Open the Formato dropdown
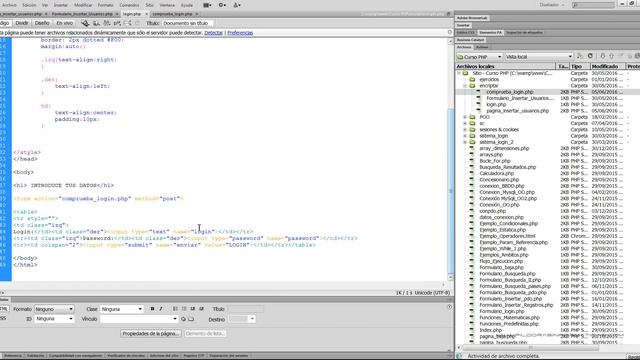Image resolution: width=640 pixels, height=360 pixels. pyautogui.click(x=54, y=309)
